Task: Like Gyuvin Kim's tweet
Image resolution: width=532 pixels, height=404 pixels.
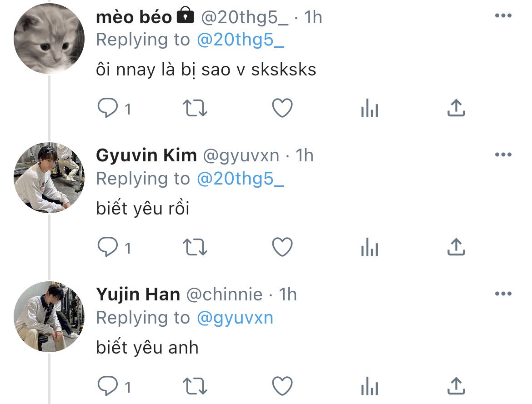Action: (282, 248)
